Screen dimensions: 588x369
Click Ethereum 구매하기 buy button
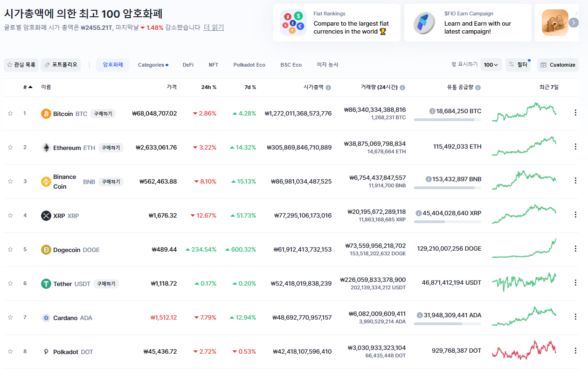(111, 148)
